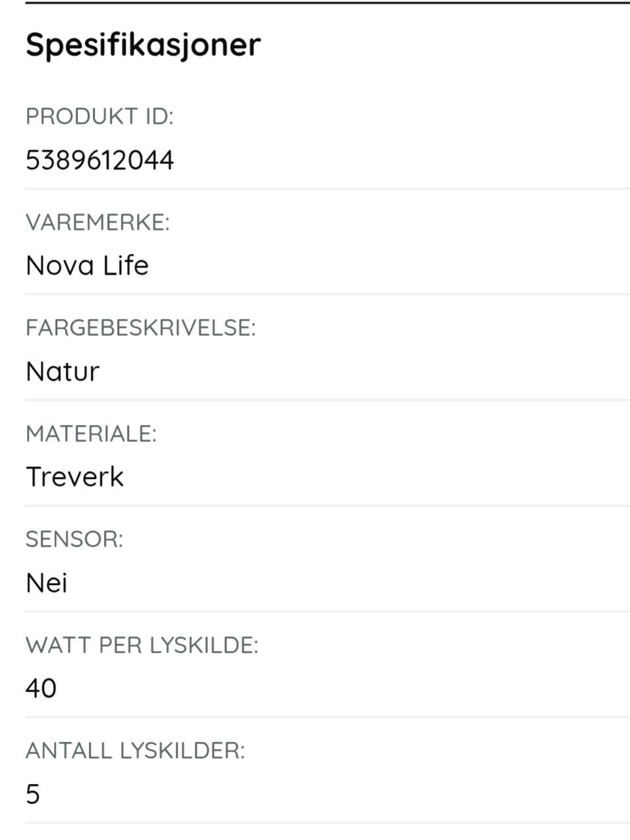This screenshot has width=630, height=840.
Task: Click the Nei sensor value
Action: pos(46,583)
